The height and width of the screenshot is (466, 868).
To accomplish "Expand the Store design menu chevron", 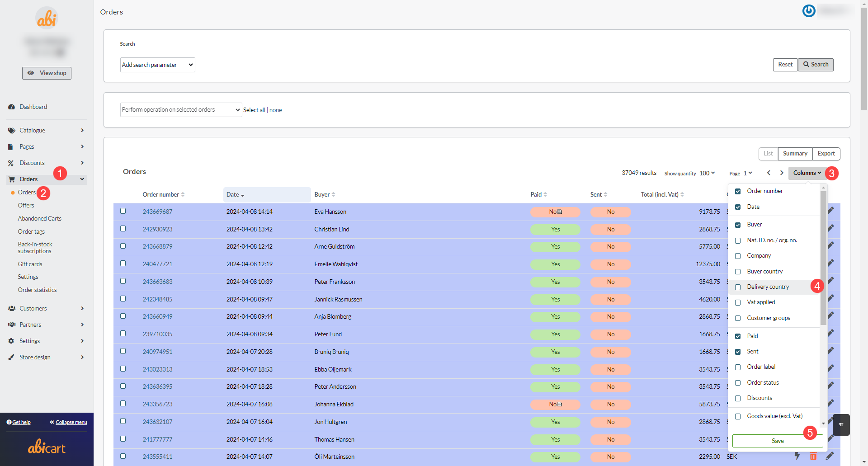I will 82,358.
